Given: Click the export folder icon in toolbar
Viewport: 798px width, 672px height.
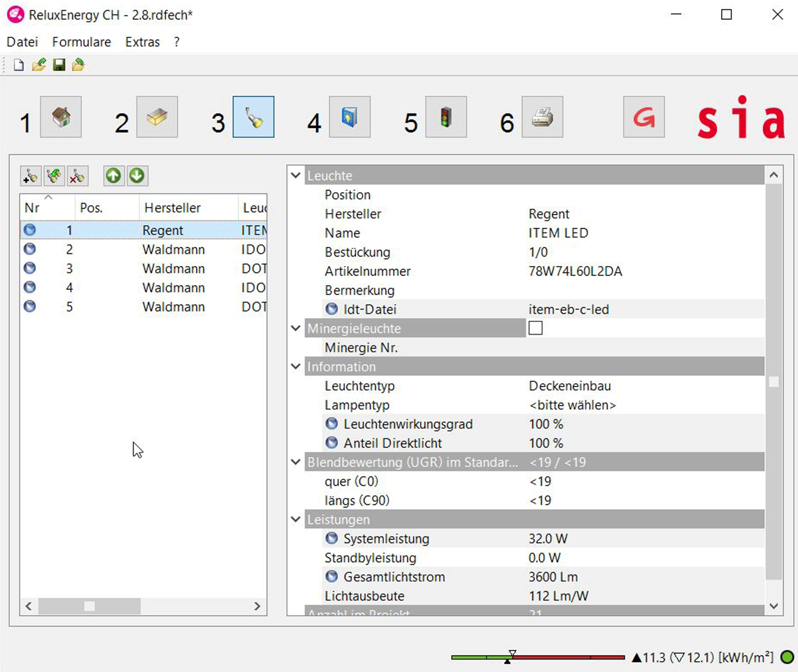Looking at the screenshot, I should pyautogui.click(x=78, y=65).
